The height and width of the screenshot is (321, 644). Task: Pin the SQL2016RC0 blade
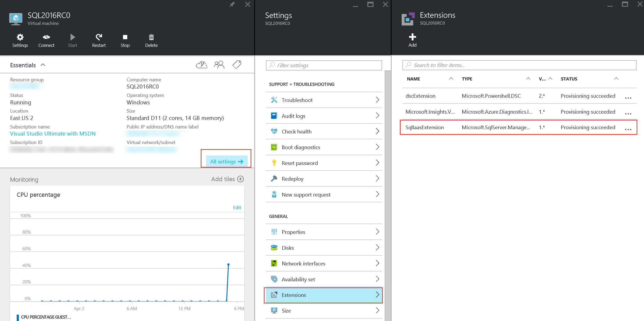(x=232, y=4)
